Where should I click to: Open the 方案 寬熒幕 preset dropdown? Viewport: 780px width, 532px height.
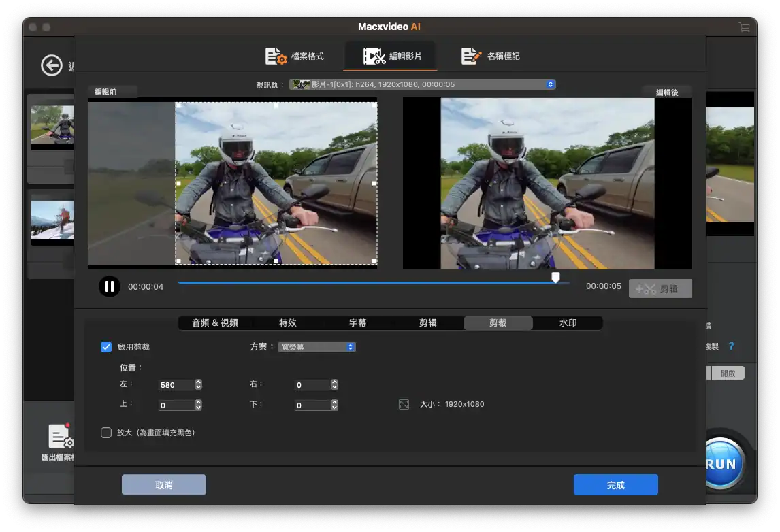(x=316, y=346)
